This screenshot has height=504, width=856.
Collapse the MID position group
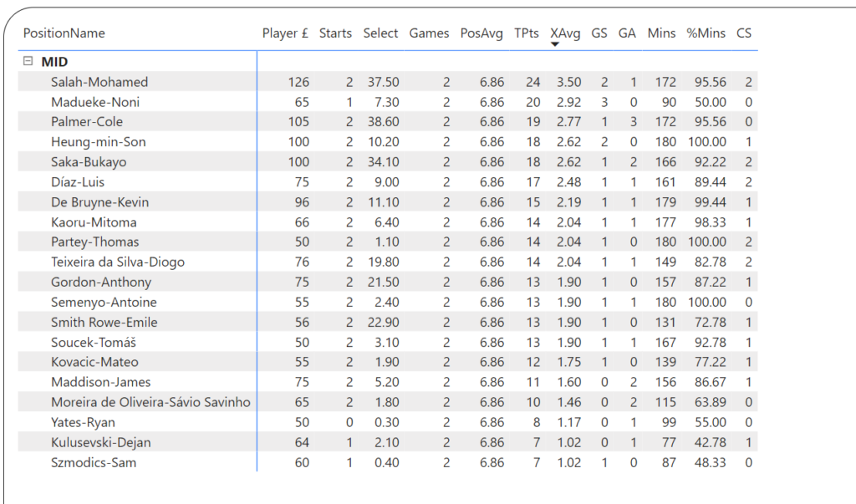28,61
